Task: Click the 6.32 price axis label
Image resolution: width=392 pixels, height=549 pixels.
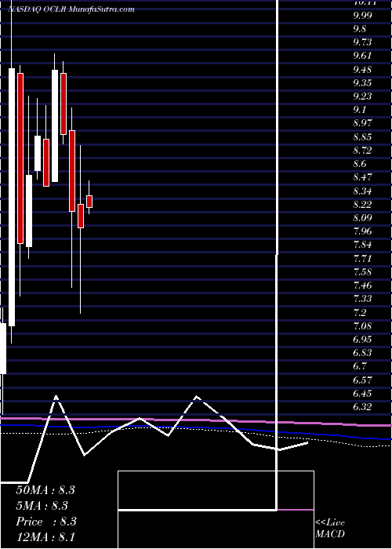Action: [362, 407]
